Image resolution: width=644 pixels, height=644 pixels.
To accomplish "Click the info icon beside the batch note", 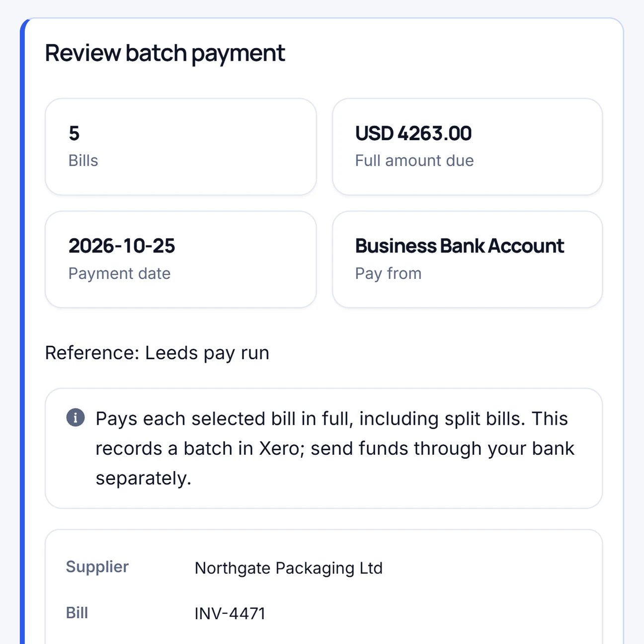I will (x=76, y=418).
